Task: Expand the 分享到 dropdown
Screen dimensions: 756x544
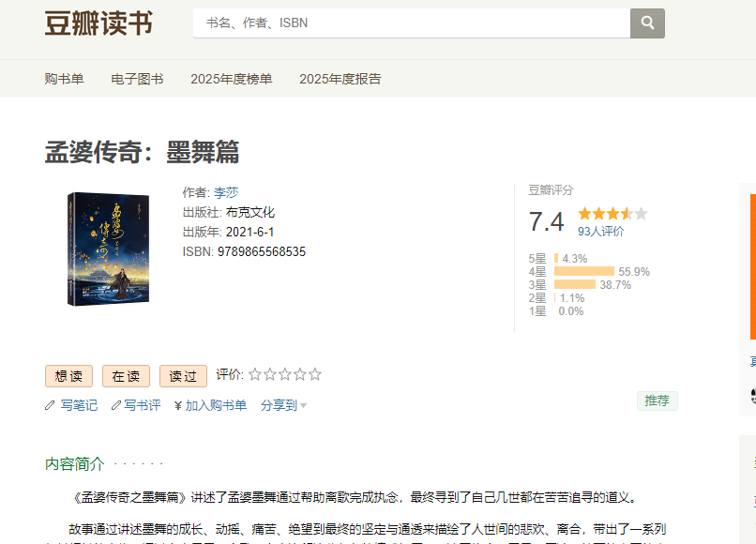Action: tap(283, 405)
